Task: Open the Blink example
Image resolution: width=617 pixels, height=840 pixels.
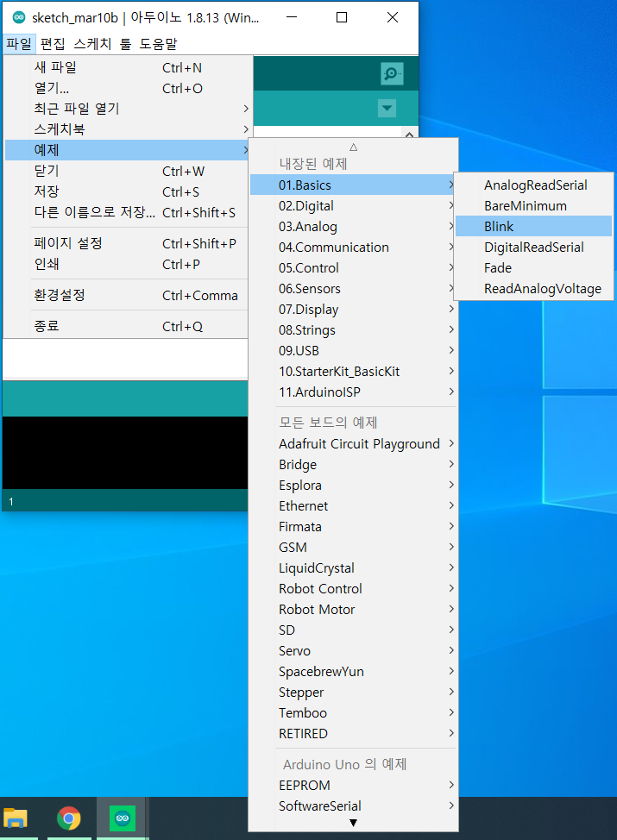Action: 533,226
